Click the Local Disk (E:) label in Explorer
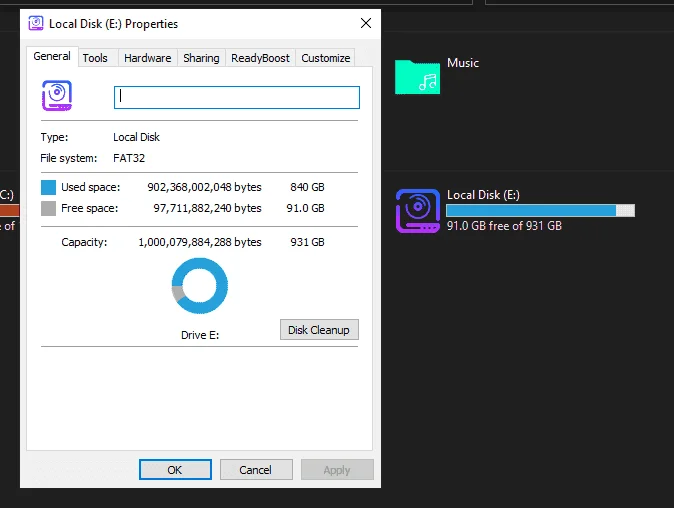Viewport: 674px width, 508px height. pos(483,195)
